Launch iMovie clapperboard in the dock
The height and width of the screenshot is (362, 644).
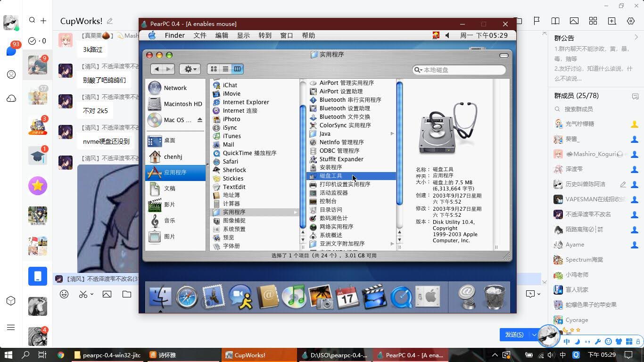coord(374,297)
